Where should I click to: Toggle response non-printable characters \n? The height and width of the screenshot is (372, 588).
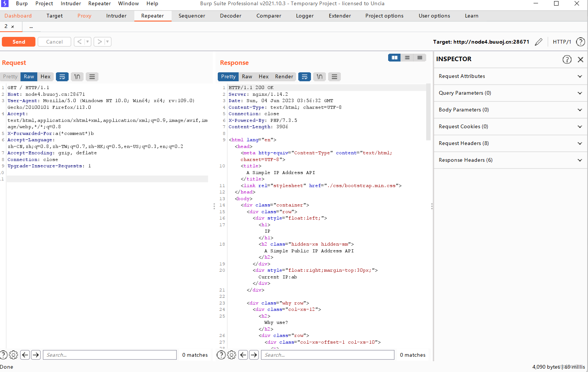point(320,76)
